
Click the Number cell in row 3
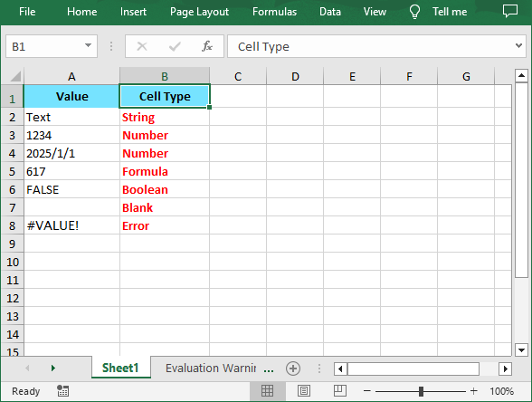165,135
